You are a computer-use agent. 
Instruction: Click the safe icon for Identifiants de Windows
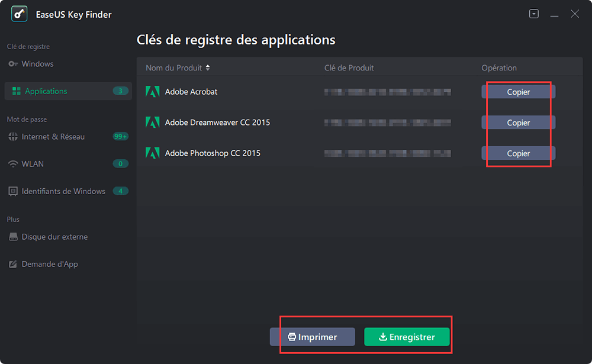pyautogui.click(x=13, y=191)
